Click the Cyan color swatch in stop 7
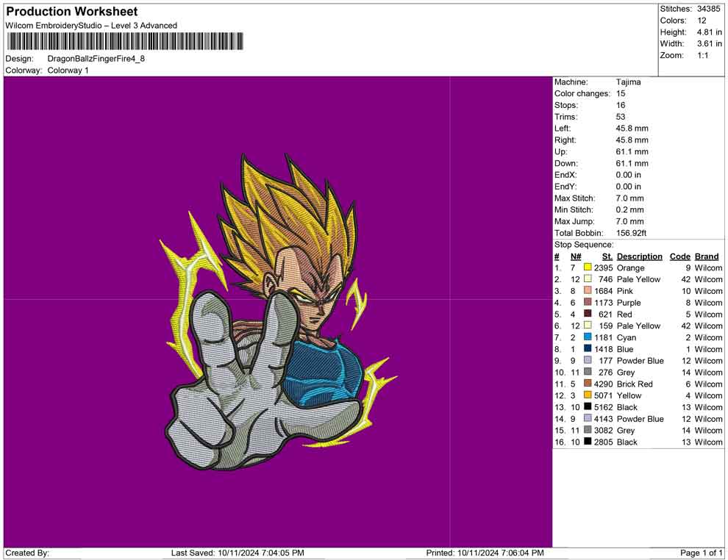728x560 pixels. point(588,337)
